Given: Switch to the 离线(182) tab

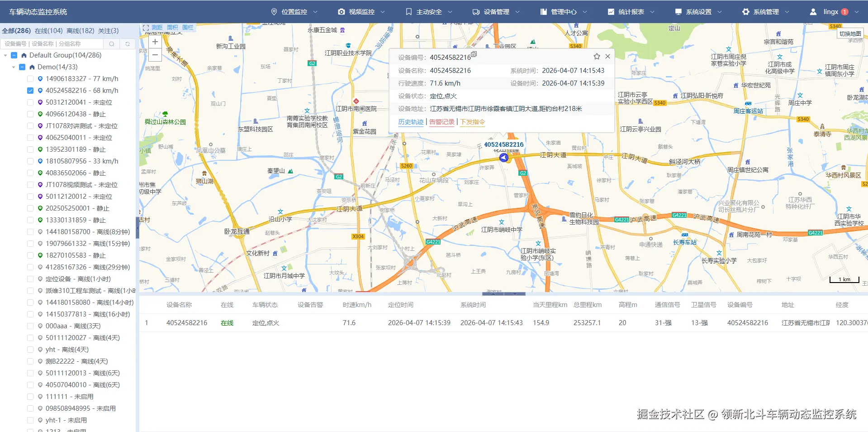Looking at the screenshot, I should (x=80, y=31).
